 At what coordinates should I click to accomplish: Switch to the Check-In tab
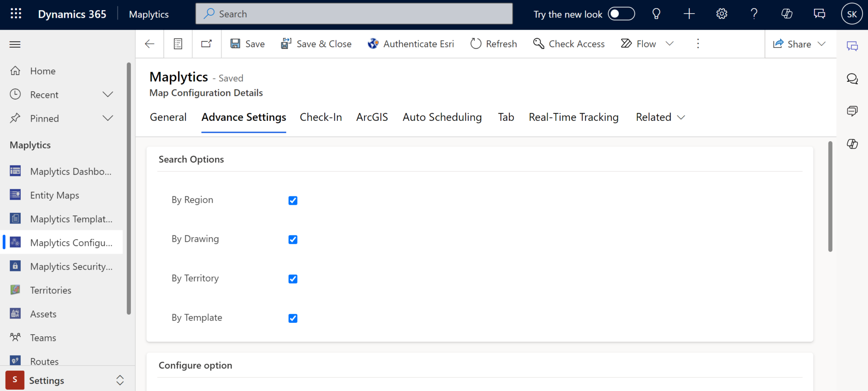(x=321, y=117)
